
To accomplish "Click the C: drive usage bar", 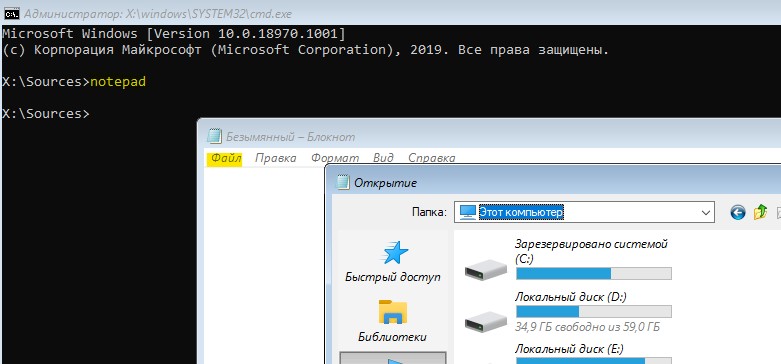I will point(594,273).
